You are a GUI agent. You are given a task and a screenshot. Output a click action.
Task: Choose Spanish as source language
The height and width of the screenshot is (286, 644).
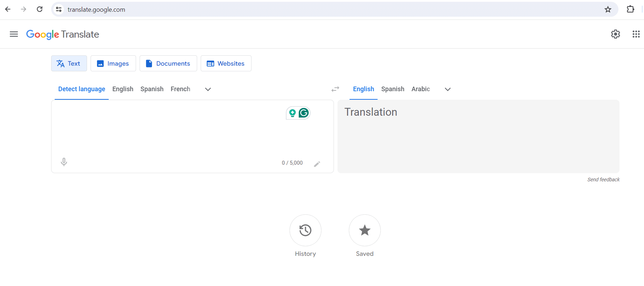[152, 89]
